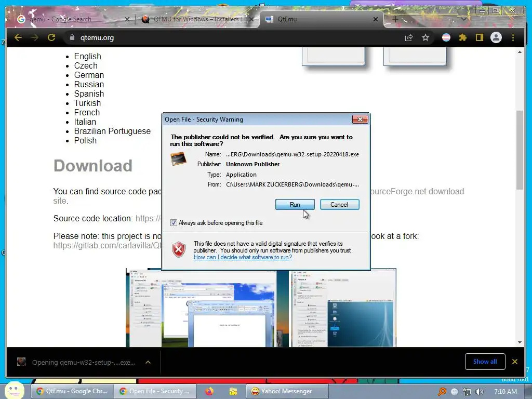
Task: Select the QtEmu browser tab
Action: (321, 19)
